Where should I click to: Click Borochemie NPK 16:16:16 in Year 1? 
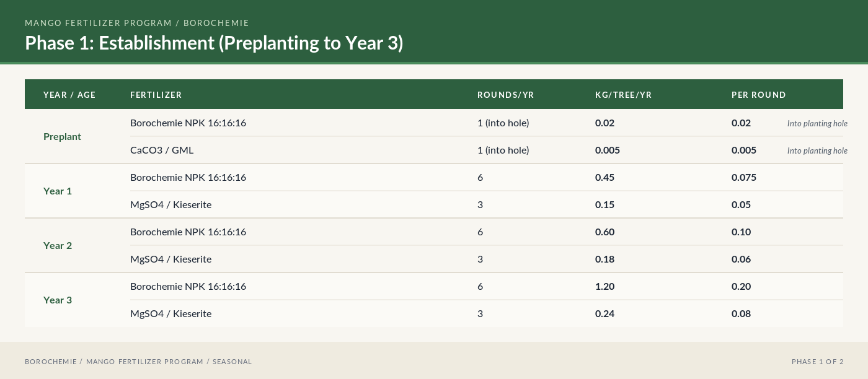point(188,177)
